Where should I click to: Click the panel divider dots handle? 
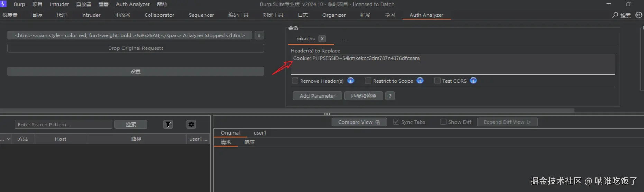pos(327,114)
